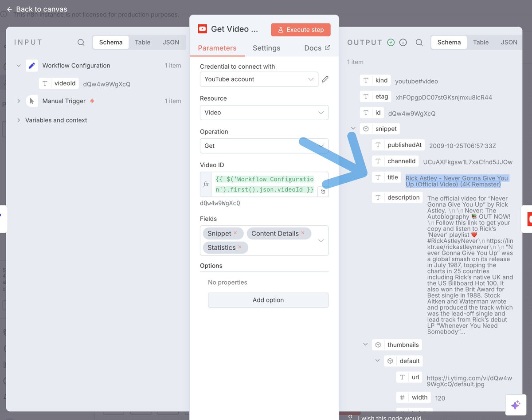The height and width of the screenshot is (420, 532).
Task: Expand Variables and context section
Action: (x=19, y=120)
